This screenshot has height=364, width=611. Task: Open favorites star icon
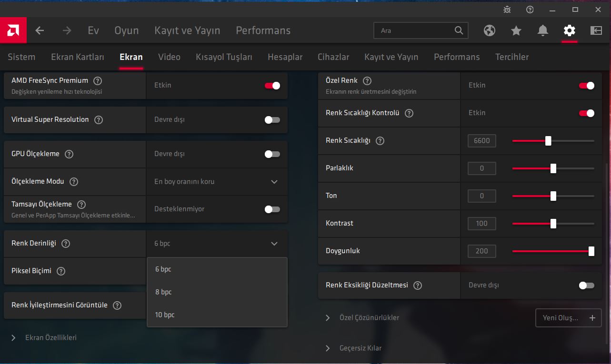[x=516, y=30]
